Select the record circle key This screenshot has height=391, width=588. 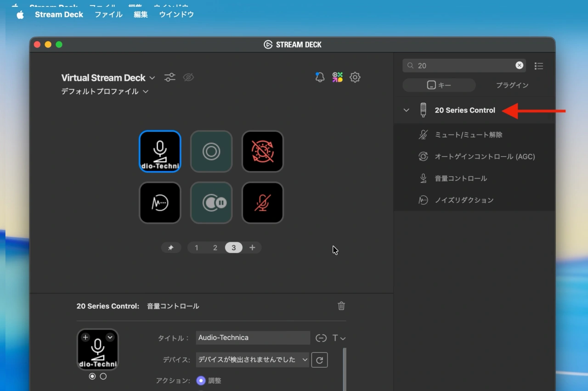tap(211, 151)
